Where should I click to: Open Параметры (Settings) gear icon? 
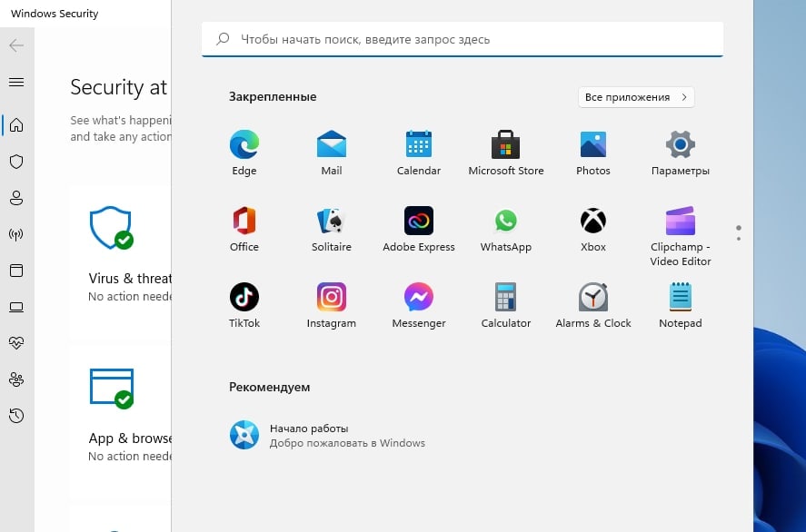coord(681,153)
